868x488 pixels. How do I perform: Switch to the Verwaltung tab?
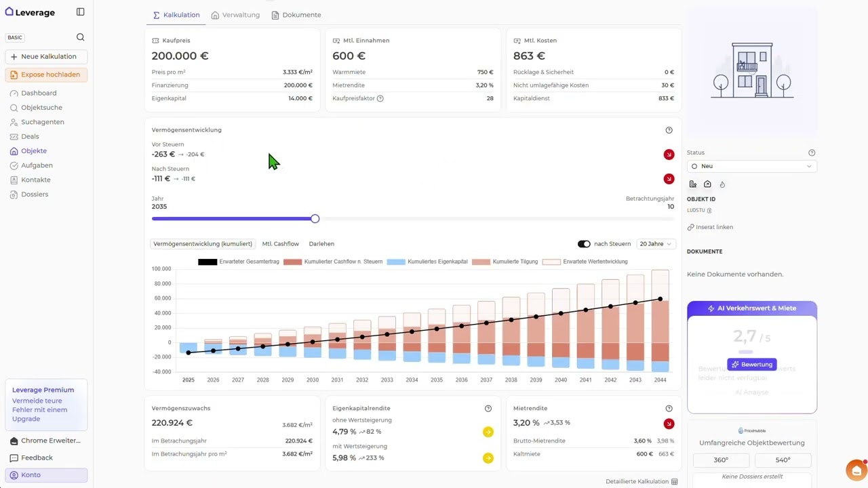click(x=235, y=15)
